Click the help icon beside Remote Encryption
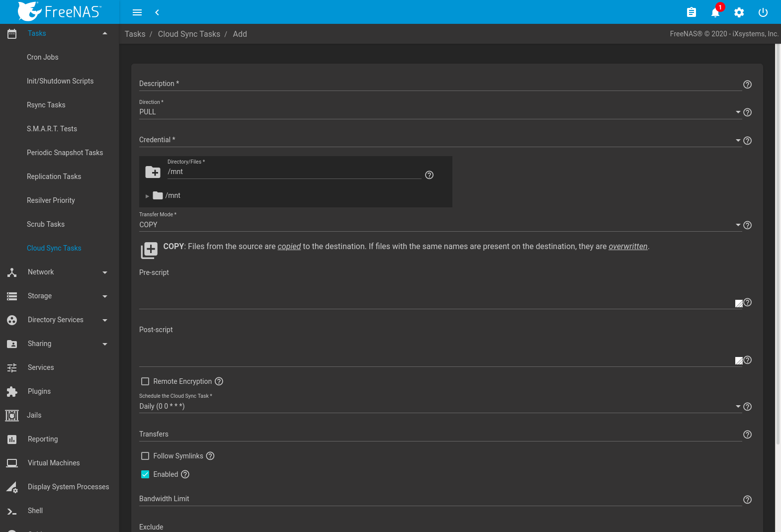 pos(219,381)
